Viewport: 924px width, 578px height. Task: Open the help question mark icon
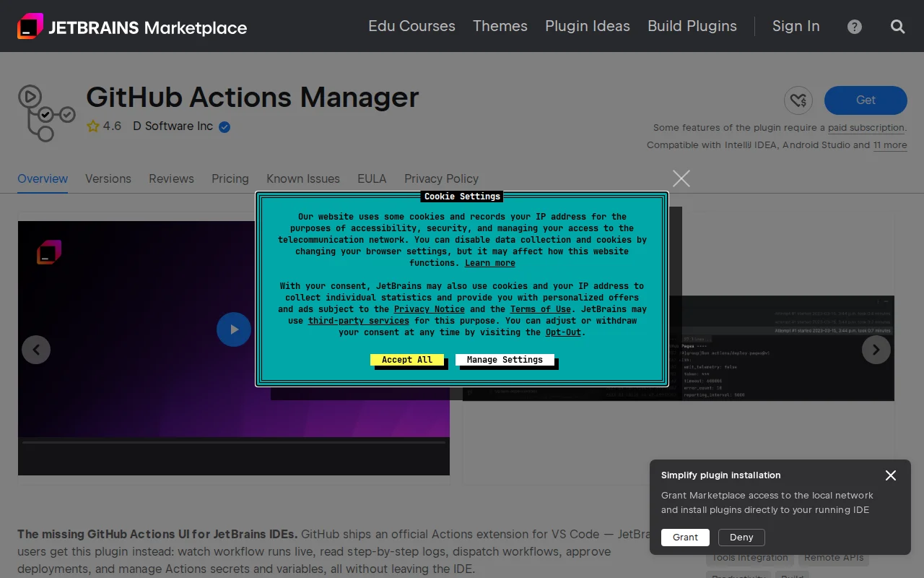855,27
